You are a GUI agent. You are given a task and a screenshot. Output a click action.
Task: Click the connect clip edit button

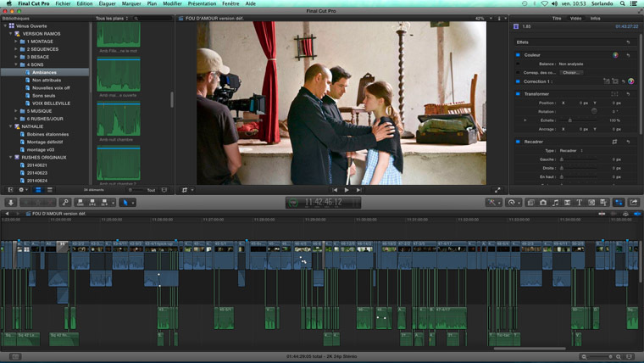80,202
